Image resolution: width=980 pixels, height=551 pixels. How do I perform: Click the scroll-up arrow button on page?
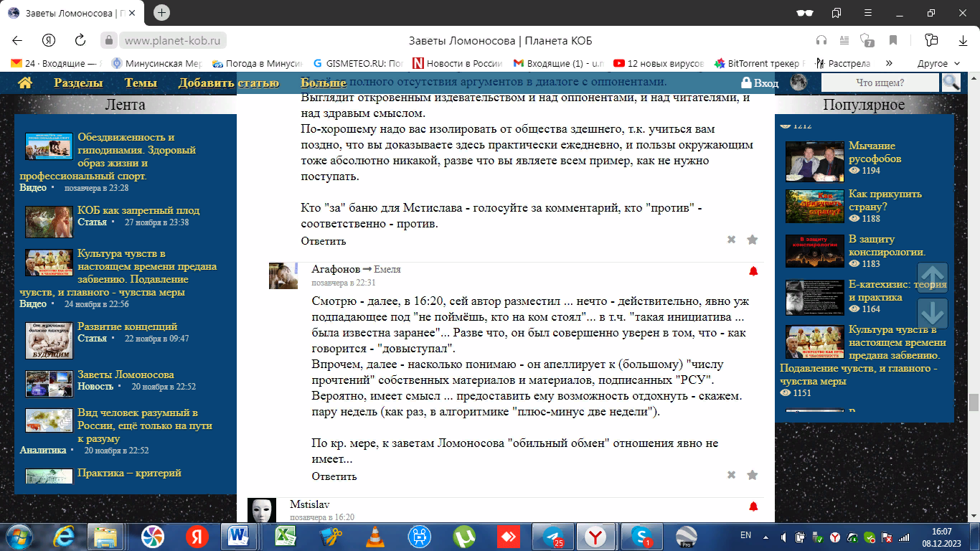click(933, 277)
